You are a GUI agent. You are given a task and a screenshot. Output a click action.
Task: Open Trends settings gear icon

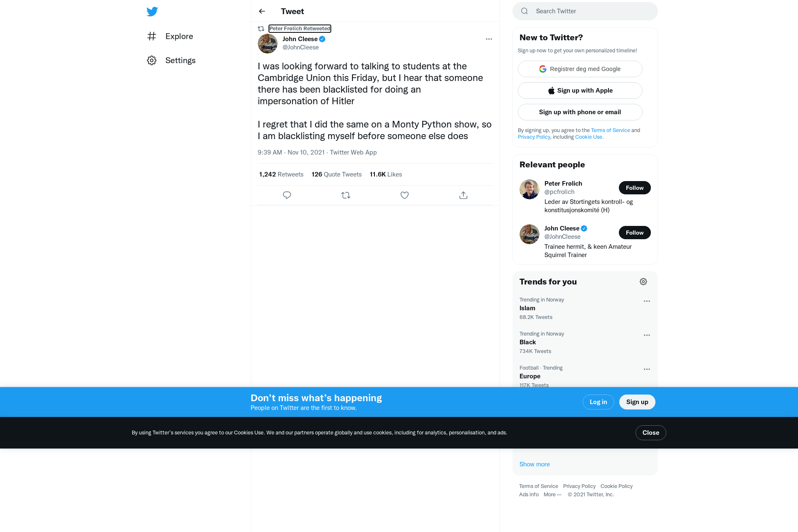643,282
